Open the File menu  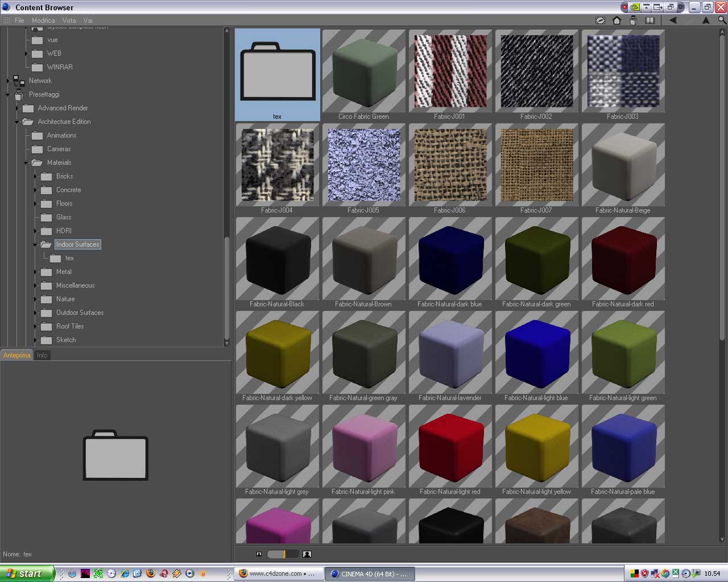point(19,20)
